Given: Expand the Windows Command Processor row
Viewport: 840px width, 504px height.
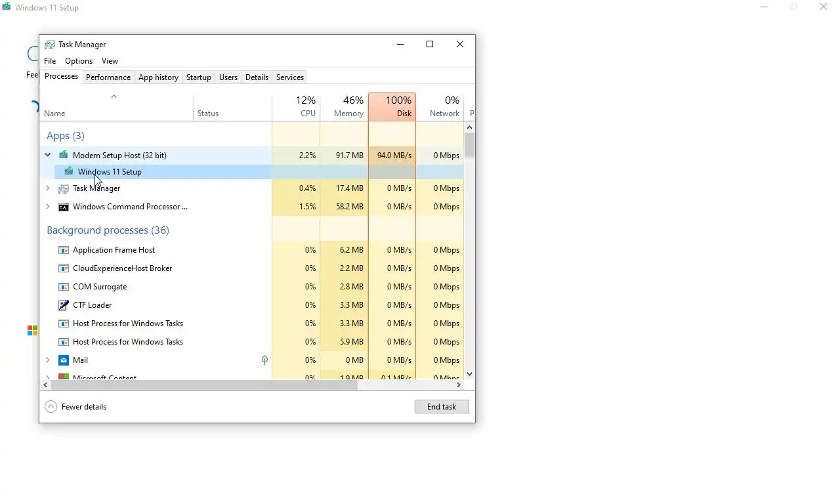Looking at the screenshot, I should pyautogui.click(x=48, y=207).
